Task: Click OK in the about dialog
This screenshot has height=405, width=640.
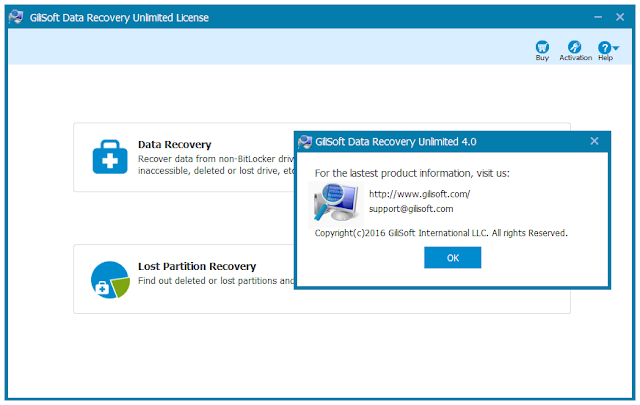Action: [x=452, y=258]
